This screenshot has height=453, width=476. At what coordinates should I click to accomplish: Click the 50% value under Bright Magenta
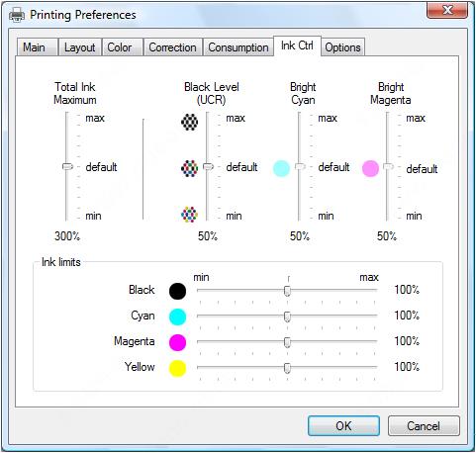coord(387,236)
